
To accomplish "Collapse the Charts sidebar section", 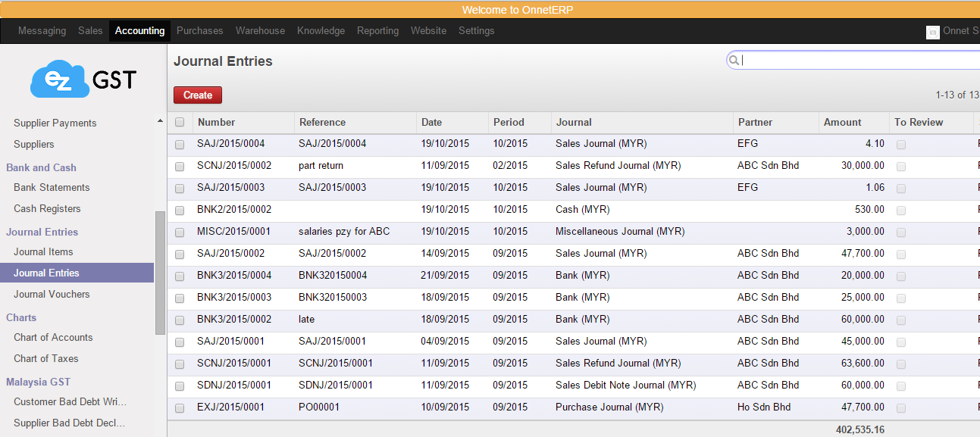I will pos(21,317).
